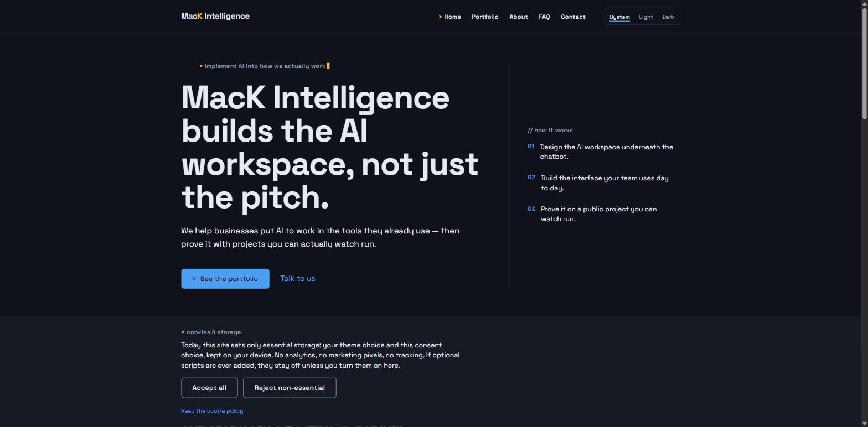The image size is (868, 427).
Task: Click step 02 "Build the interface" text
Action: click(x=604, y=183)
